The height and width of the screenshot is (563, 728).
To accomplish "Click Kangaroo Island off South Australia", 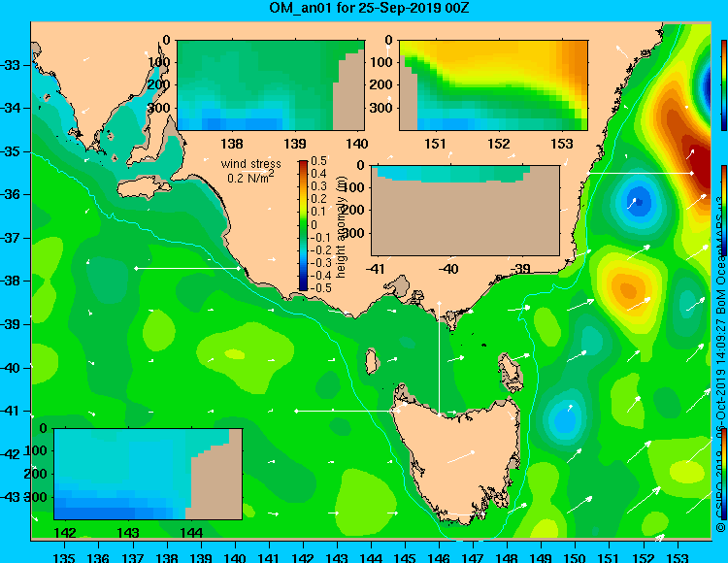I will [144, 188].
